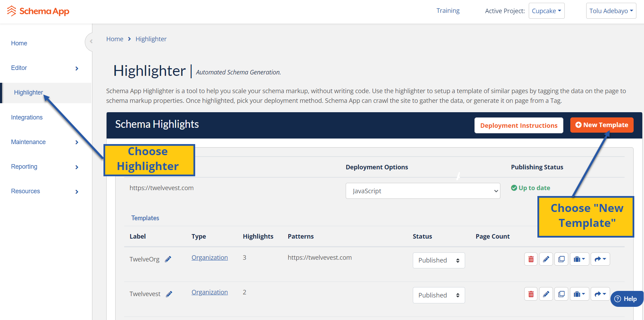The height and width of the screenshot is (320, 644).
Task: Open the Active Project Cupcake dropdown
Action: (x=546, y=11)
